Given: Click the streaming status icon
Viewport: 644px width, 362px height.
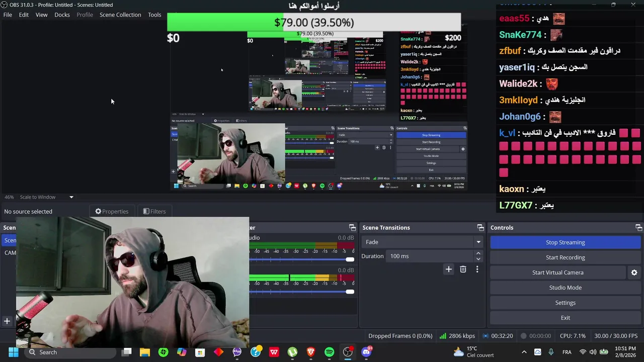Looking at the screenshot, I should [x=486, y=336].
